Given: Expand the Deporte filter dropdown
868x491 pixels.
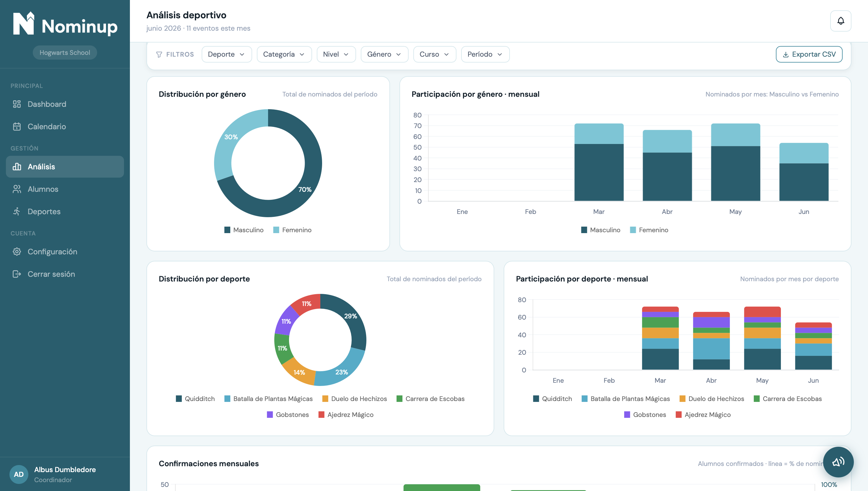Looking at the screenshot, I should click(x=226, y=54).
